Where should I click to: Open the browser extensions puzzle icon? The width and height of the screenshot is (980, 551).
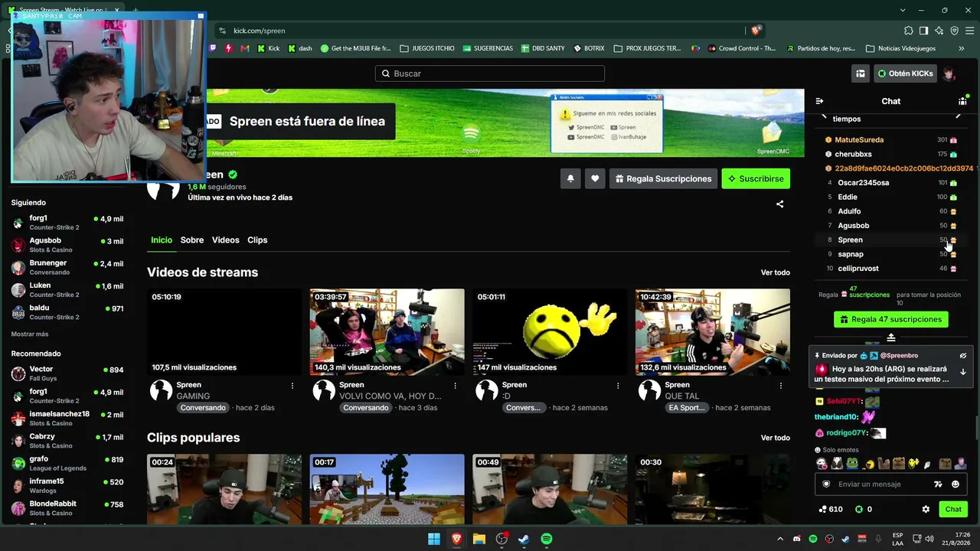point(909,31)
